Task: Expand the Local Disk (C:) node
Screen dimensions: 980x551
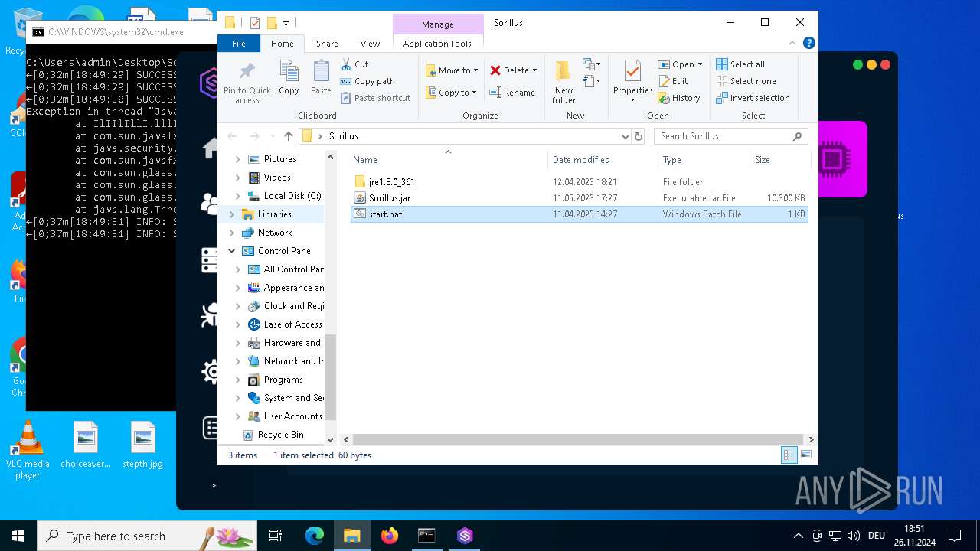Action: tap(238, 196)
